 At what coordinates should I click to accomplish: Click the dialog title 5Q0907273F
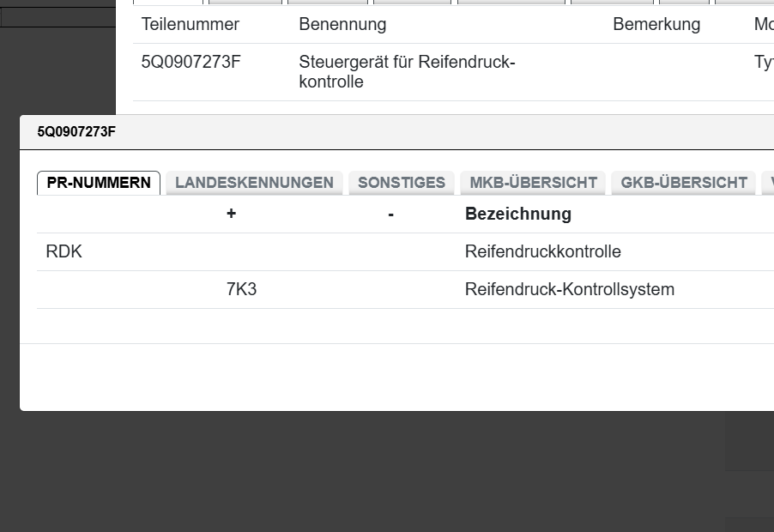(76, 132)
